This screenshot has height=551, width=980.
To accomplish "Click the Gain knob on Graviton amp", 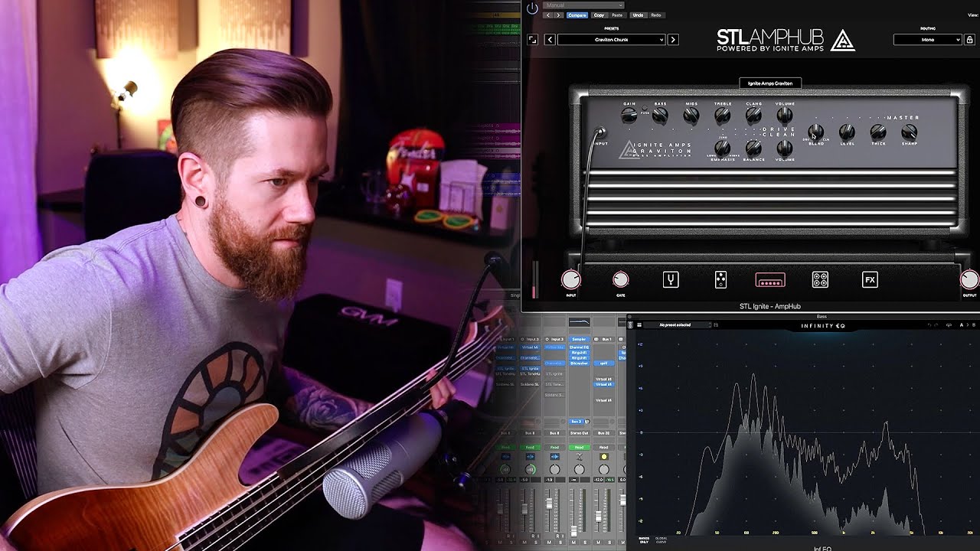I will pyautogui.click(x=629, y=116).
